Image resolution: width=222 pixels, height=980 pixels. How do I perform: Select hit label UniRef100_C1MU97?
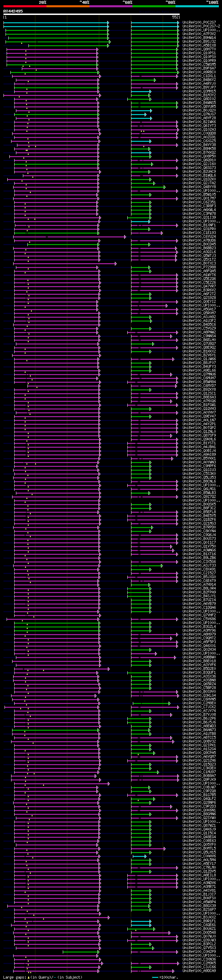[x=199, y=772]
